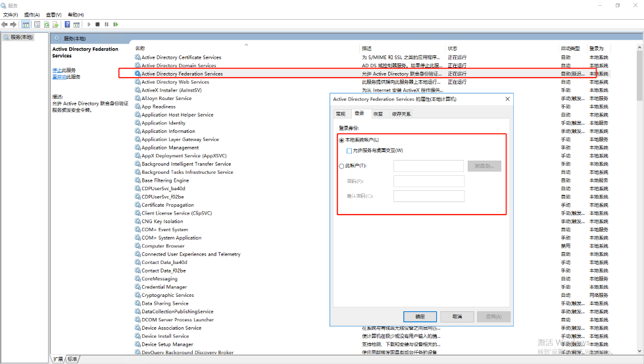The width and height of the screenshot is (644, 364).
Task: Open Properties via the toolbar properties icon
Action: coord(37,24)
